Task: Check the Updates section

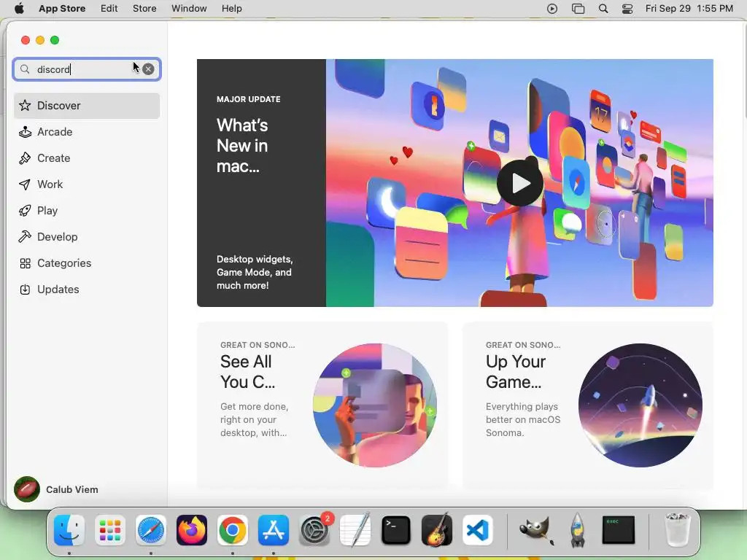Action: [87, 289]
